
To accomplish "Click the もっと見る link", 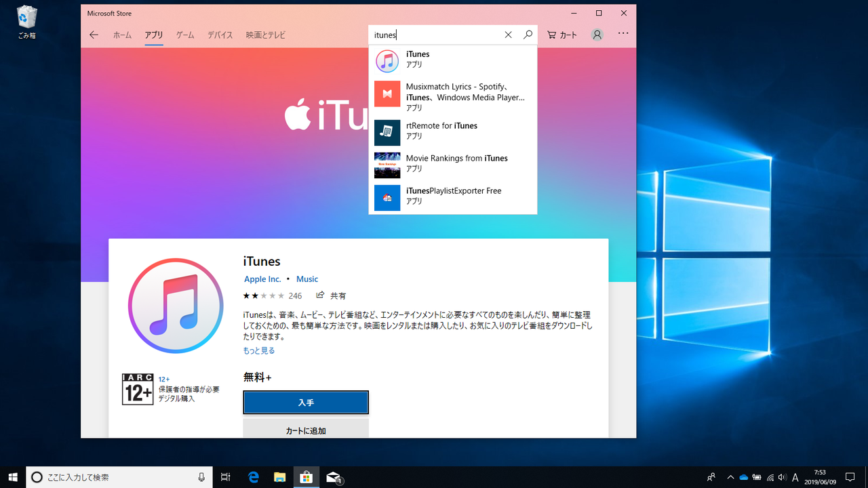I will coord(259,350).
